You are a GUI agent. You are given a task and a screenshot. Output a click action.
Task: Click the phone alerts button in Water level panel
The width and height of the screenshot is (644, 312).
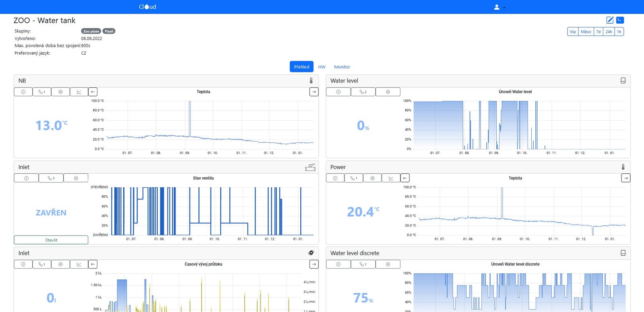363,92
